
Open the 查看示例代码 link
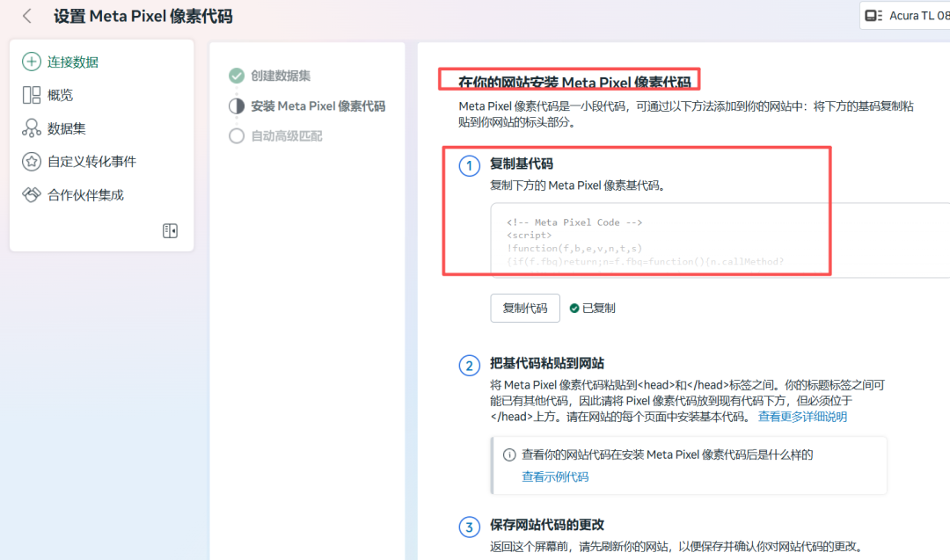(555, 477)
